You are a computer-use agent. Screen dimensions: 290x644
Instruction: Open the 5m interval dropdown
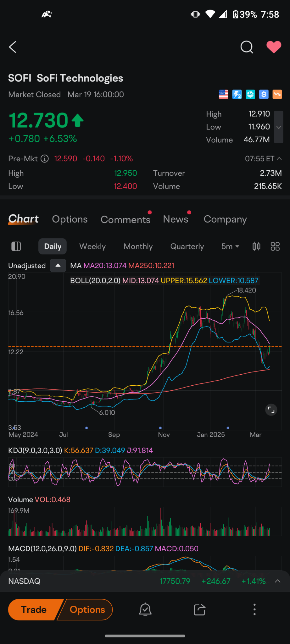(x=230, y=246)
